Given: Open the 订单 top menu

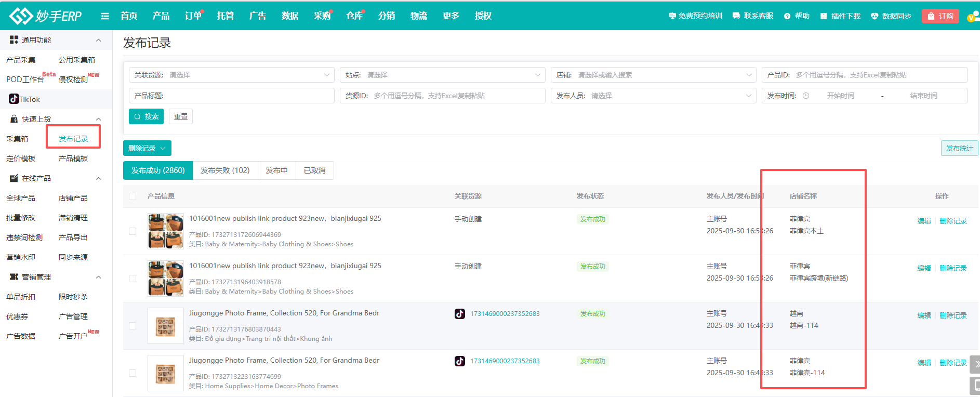Looking at the screenshot, I should (193, 16).
